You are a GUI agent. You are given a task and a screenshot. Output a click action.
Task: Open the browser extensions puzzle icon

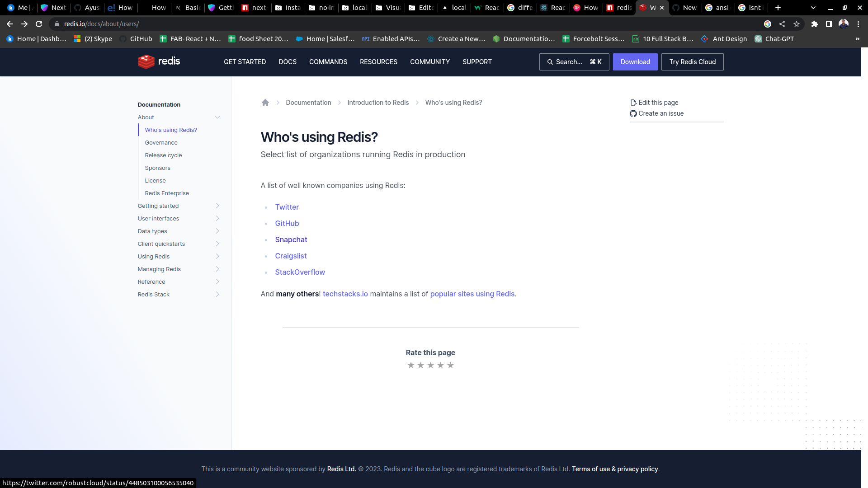click(814, 24)
